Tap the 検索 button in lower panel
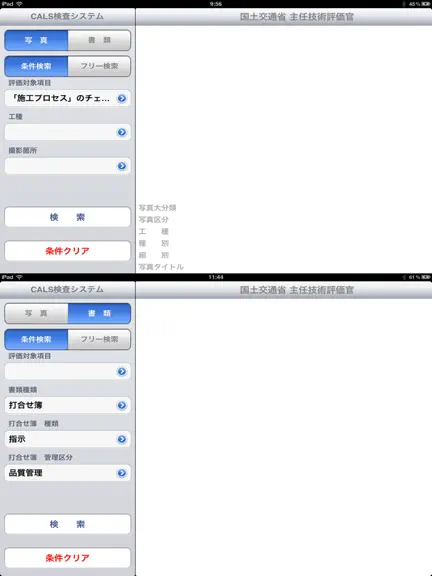Screen dimensions: 432x576 click(x=68, y=524)
